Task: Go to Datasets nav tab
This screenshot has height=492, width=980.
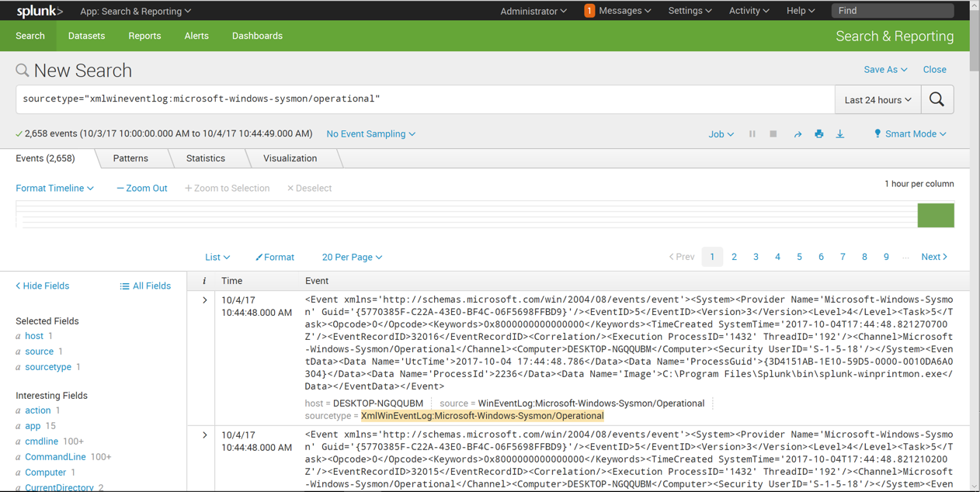Action: 86,36
